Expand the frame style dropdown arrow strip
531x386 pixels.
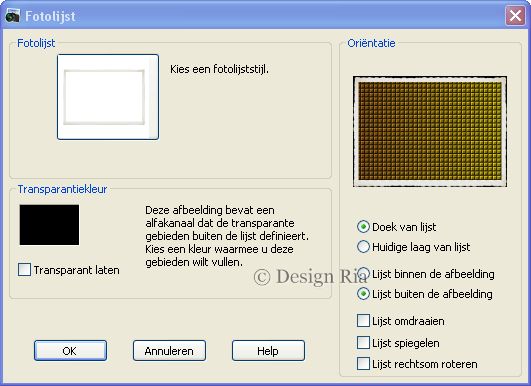point(154,97)
